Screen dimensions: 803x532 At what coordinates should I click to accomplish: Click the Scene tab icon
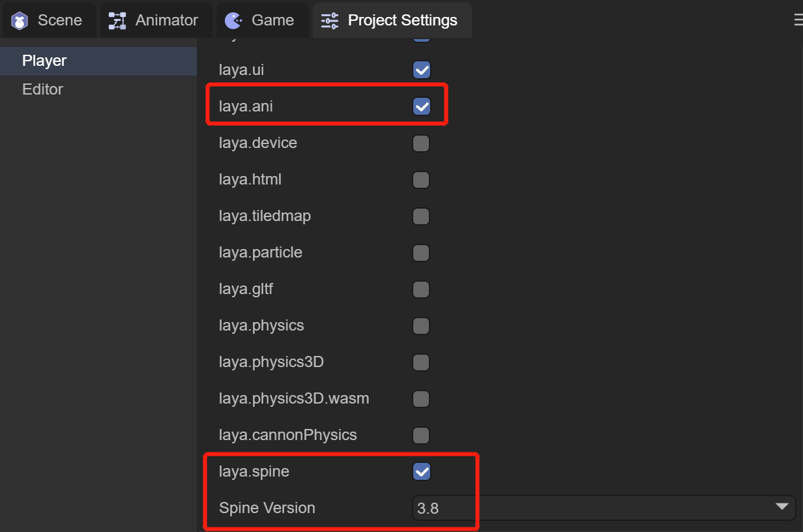(20, 21)
